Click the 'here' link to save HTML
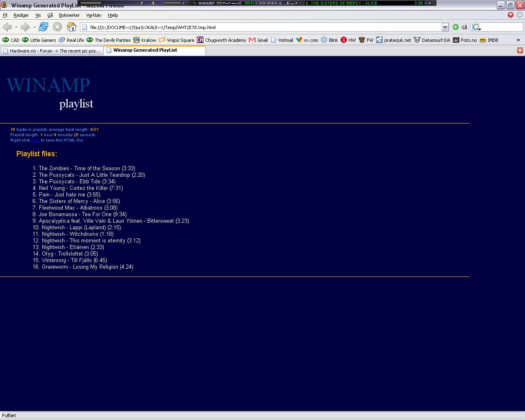 coord(35,140)
